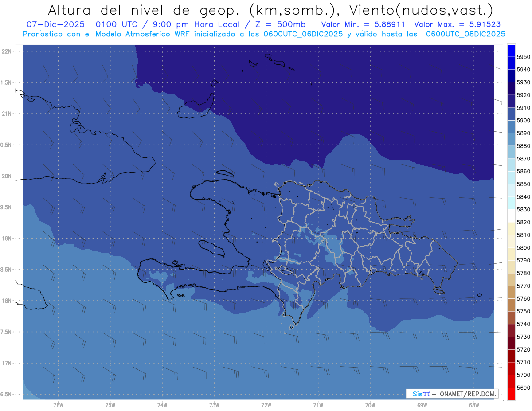The height and width of the screenshot is (411, 532).
Task: Click the 'SisTT - ONAMET/REP.DOM.' credit label
Action: [452, 394]
